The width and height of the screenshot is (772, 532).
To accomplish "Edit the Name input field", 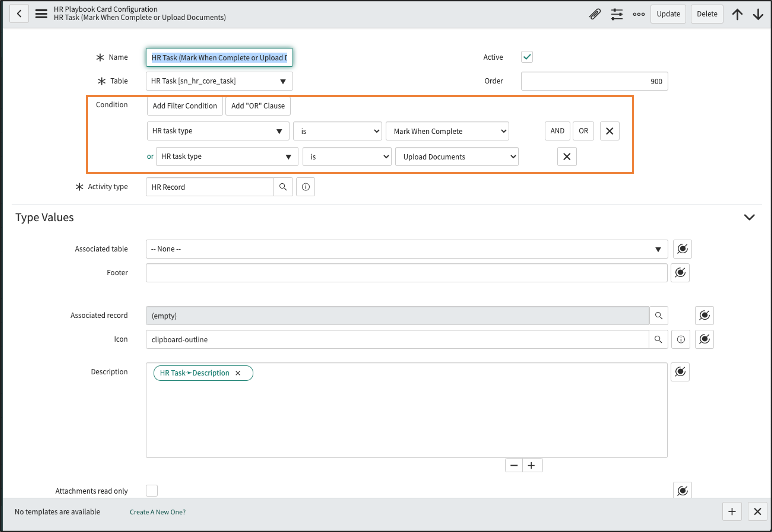I will point(219,58).
